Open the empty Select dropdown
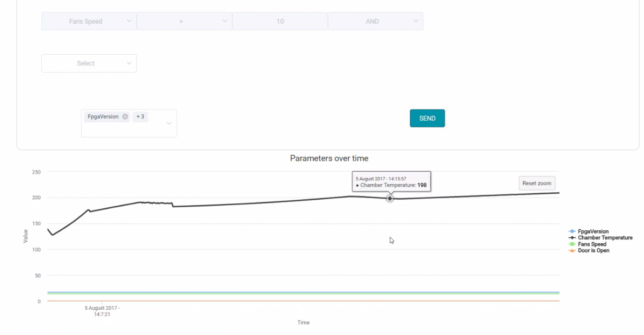Screen dimensions: 644x335 click(89, 63)
